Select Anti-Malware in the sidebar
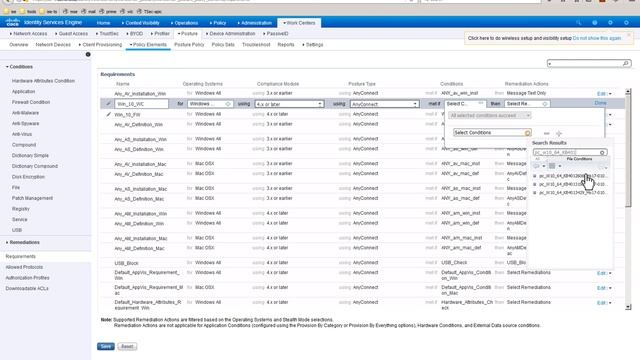The image size is (640, 360). point(25,113)
